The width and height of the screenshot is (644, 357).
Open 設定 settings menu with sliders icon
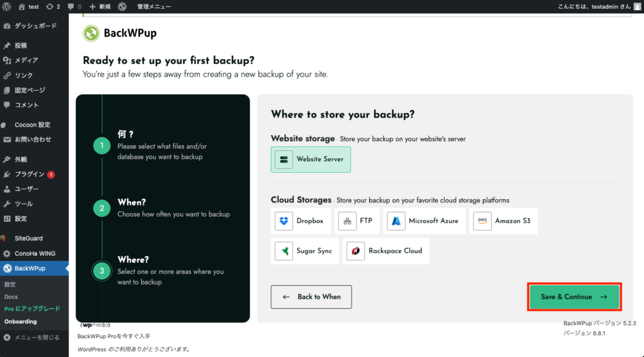(x=35, y=219)
